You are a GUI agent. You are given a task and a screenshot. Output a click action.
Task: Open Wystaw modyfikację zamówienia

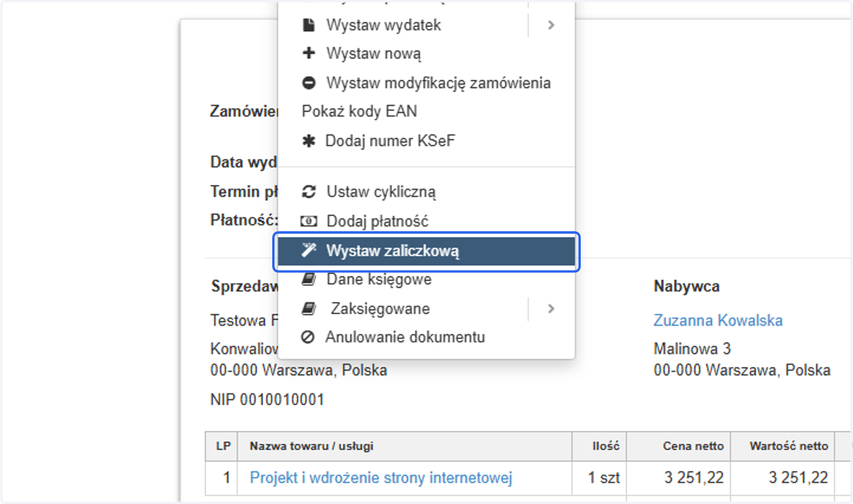(x=439, y=83)
